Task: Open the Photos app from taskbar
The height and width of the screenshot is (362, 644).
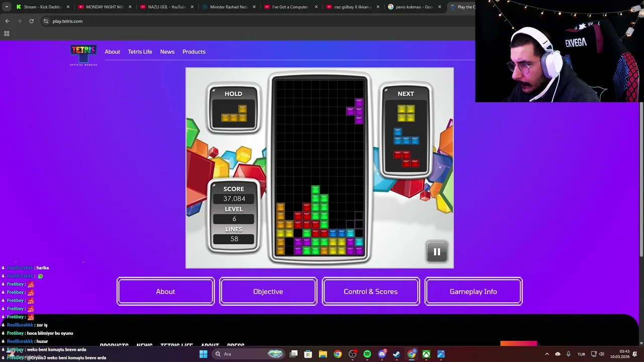Action: pyautogui.click(x=441, y=354)
